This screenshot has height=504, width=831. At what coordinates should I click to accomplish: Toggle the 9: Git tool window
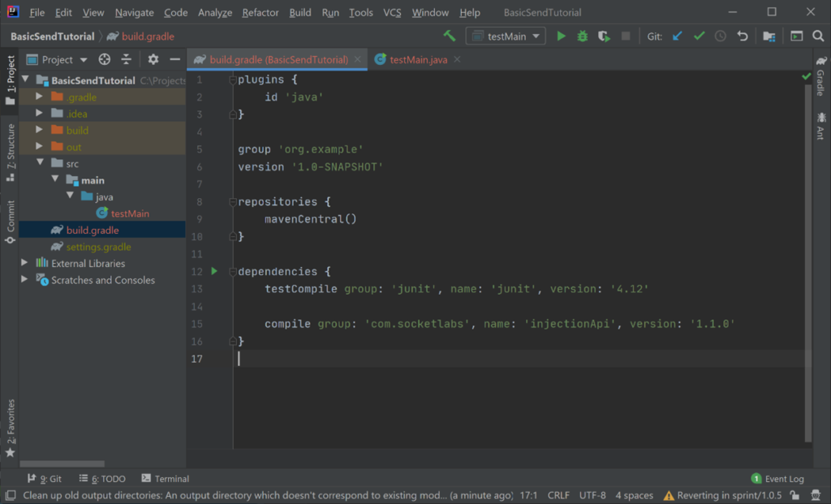45,479
